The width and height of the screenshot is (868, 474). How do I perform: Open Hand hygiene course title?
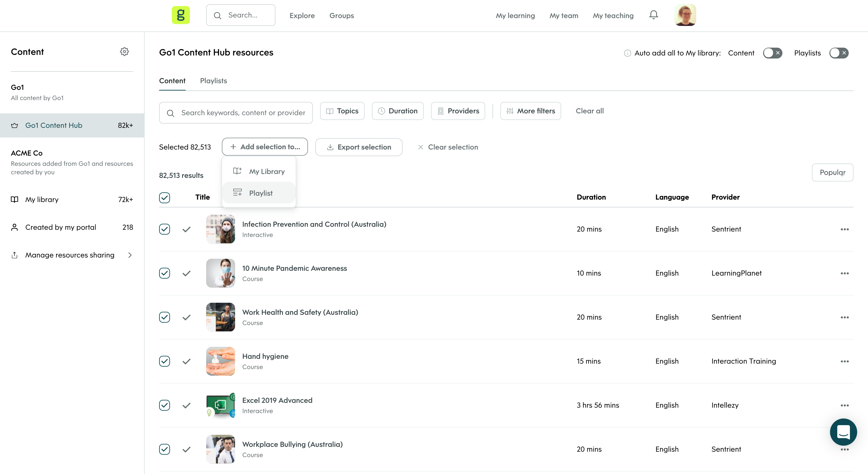[265, 356]
